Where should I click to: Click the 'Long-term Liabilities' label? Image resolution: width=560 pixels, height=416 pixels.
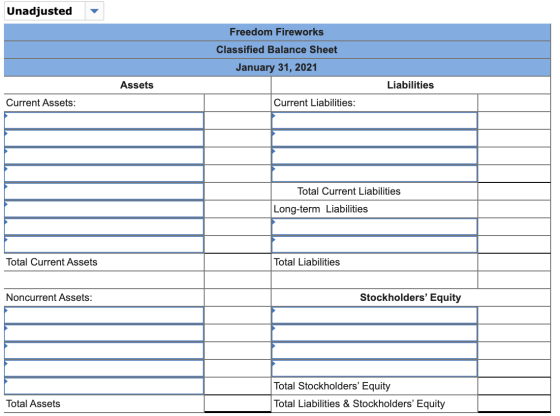pyautogui.click(x=320, y=209)
